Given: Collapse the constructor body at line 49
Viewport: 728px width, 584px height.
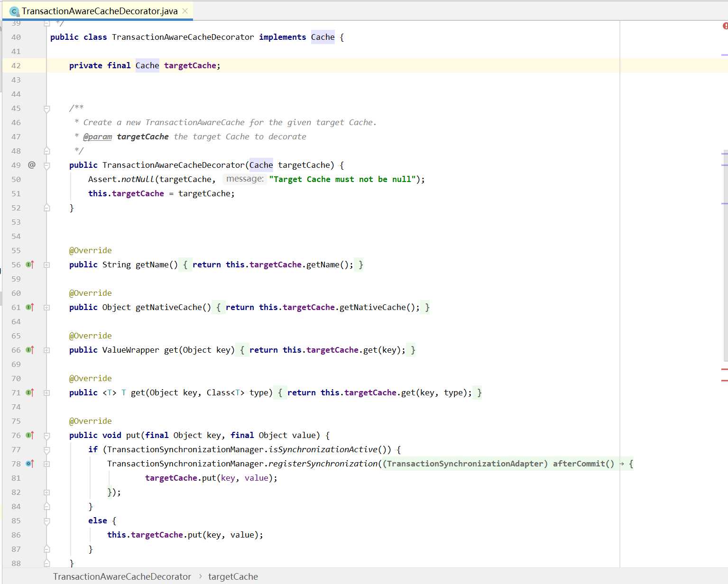Looking at the screenshot, I should tap(47, 165).
